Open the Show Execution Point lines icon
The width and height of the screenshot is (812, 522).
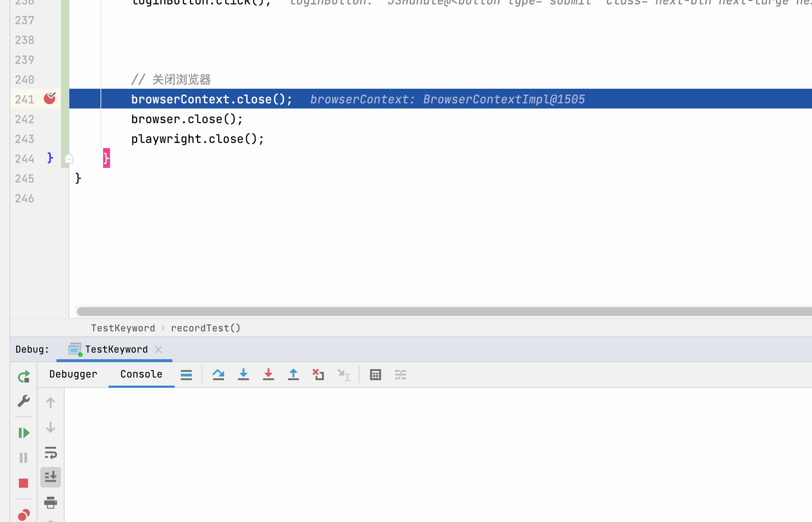[x=186, y=374]
